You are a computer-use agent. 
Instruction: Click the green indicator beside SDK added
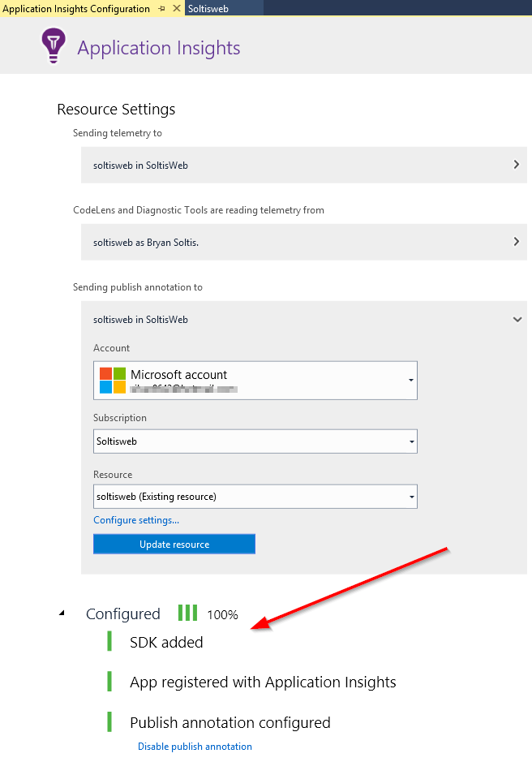(109, 641)
